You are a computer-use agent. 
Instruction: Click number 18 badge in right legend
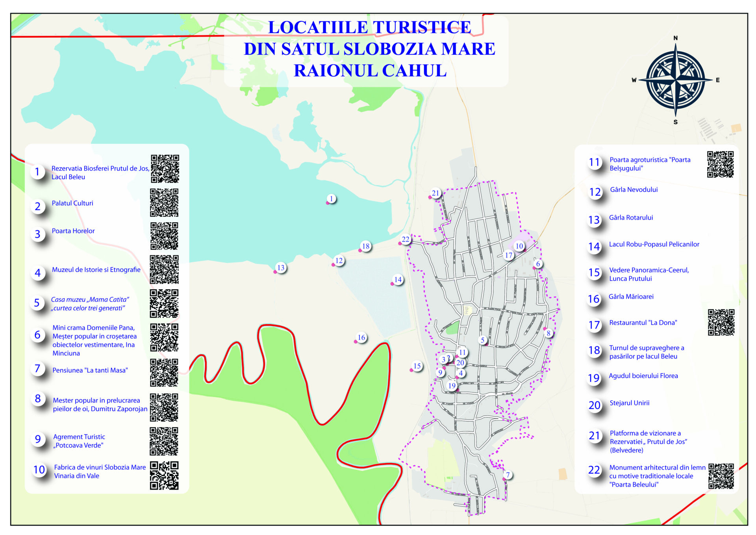coord(594,350)
